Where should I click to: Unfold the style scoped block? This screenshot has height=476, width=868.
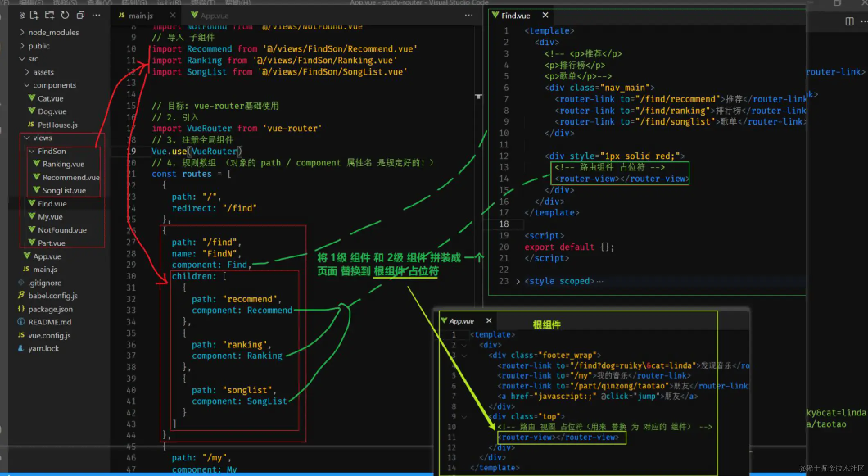coord(518,281)
